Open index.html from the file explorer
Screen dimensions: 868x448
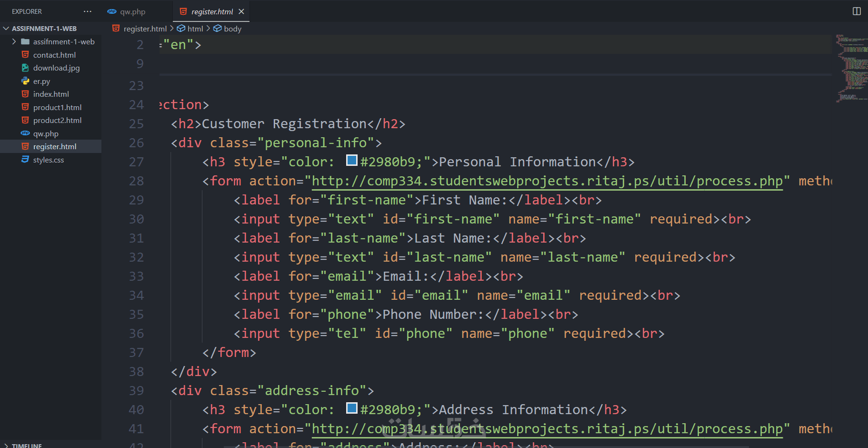tap(51, 94)
